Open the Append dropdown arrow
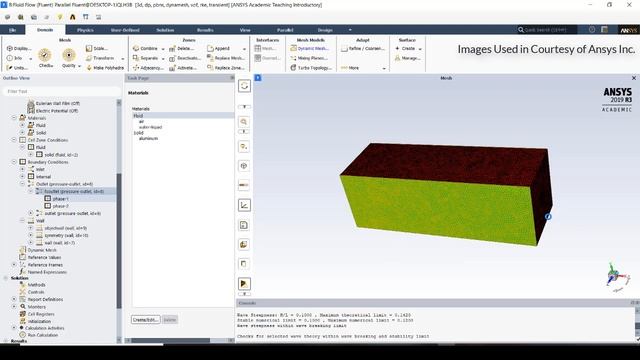The height and width of the screenshot is (360, 640). tap(244, 49)
